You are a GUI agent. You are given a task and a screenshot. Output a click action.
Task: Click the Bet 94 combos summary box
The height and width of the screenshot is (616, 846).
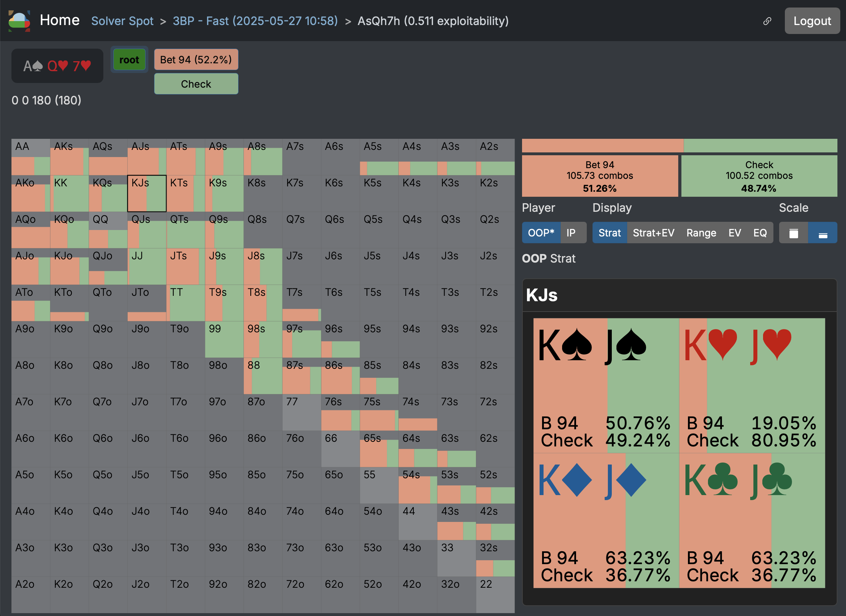[599, 176]
